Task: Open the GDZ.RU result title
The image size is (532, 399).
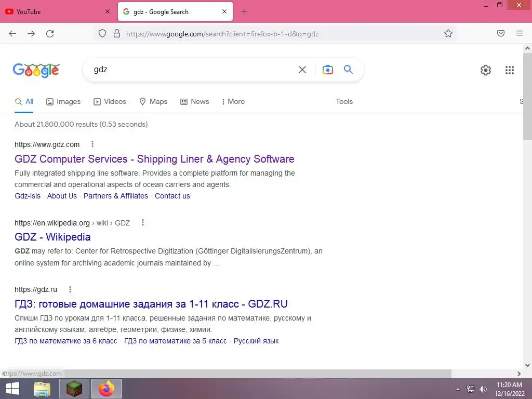Action: [x=151, y=303]
